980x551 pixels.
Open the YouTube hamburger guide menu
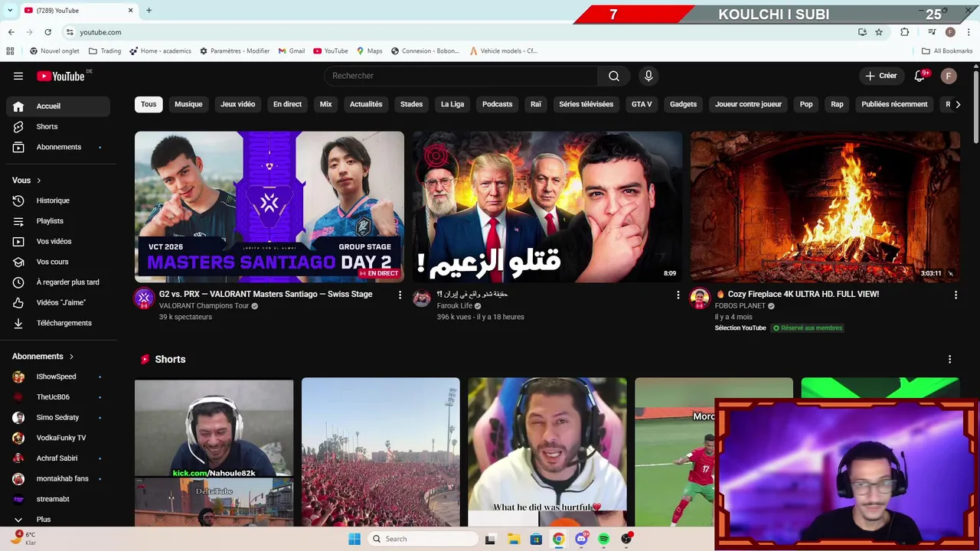[x=18, y=76]
